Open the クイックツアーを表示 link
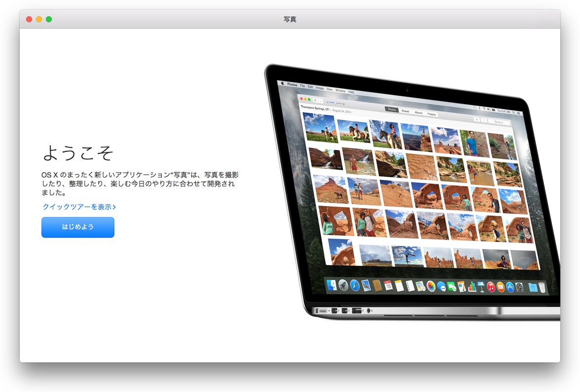 (79, 207)
